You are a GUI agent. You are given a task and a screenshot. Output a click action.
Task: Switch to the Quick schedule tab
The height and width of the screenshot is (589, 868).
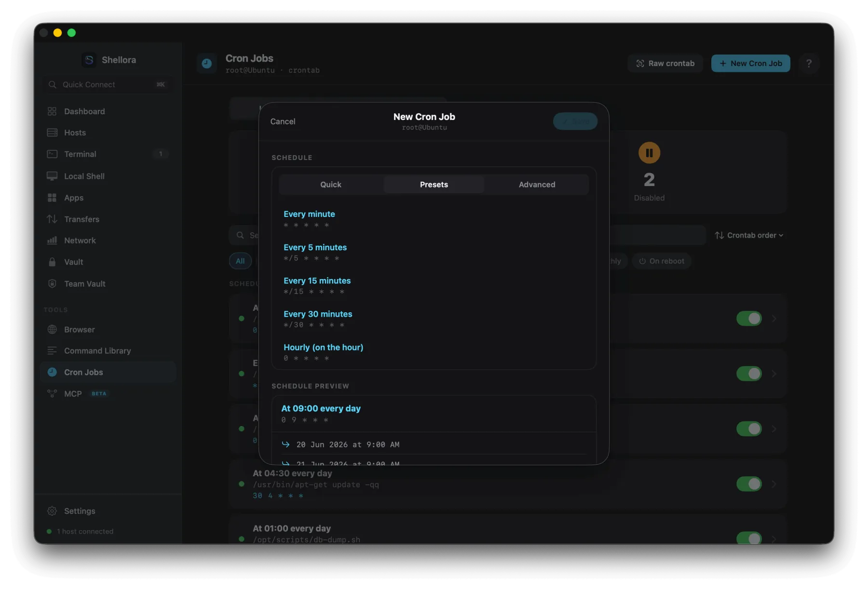point(331,185)
